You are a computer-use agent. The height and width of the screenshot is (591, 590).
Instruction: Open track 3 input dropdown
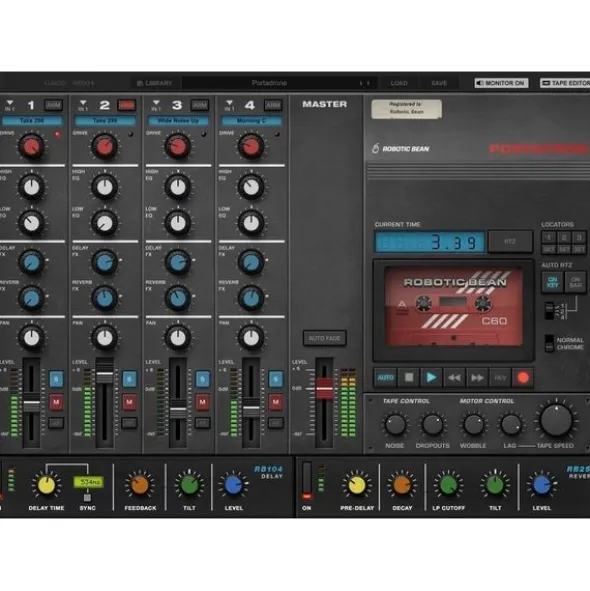[x=156, y=105]
